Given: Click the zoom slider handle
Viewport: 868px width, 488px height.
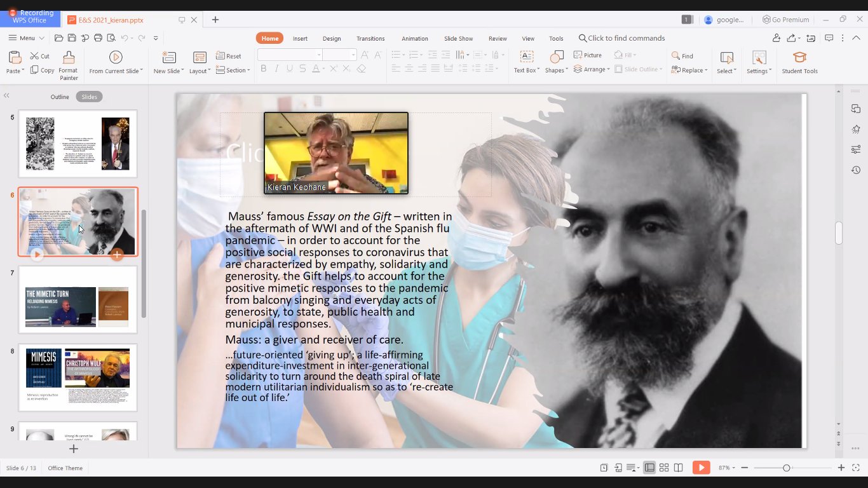Looking at the screenshot, I should [x=787, y=468].
